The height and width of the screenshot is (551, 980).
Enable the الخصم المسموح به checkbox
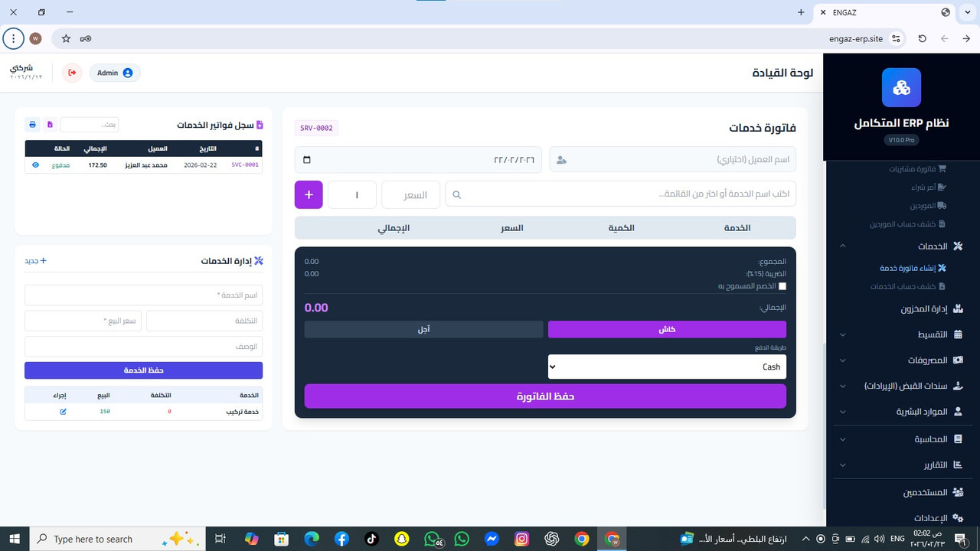782,285
